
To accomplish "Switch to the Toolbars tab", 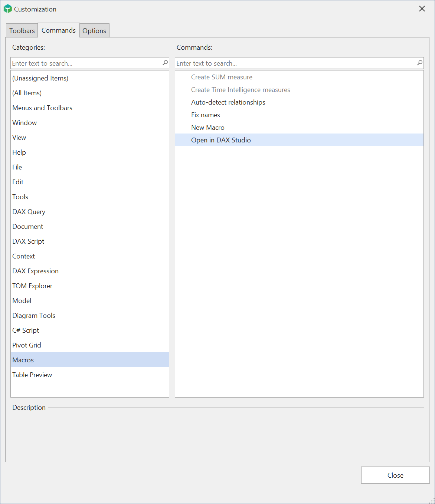I will point(22,30).
